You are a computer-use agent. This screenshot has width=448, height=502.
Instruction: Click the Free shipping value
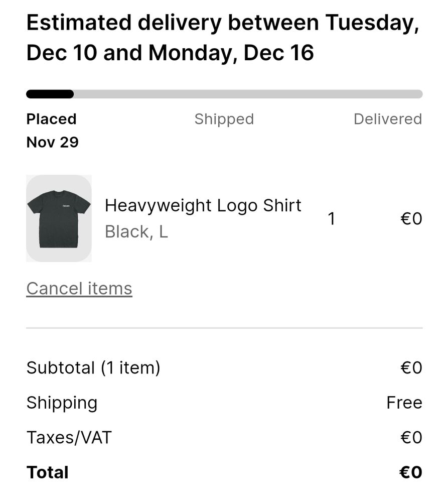coord(404,403)
